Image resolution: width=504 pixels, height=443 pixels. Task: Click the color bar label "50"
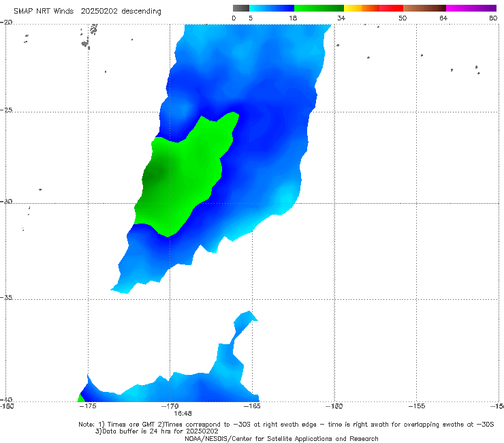point(403,18)
